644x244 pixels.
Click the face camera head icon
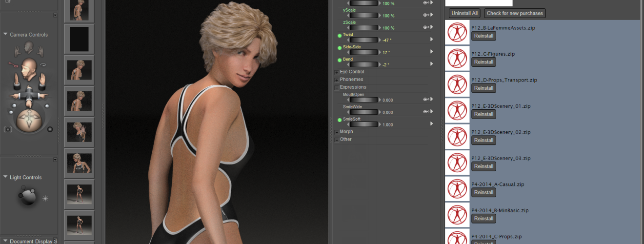pos(29,46)
